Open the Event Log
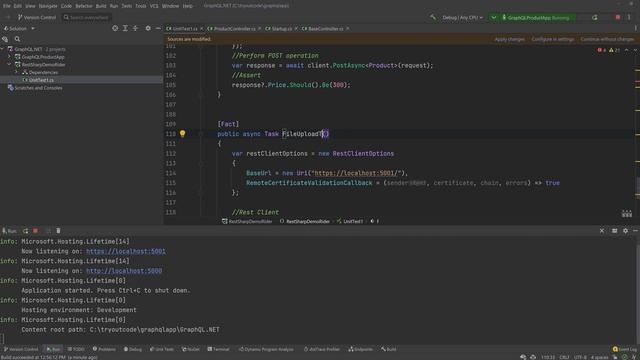This screenshot has width=640, height=360. click(x=625, y=349)
